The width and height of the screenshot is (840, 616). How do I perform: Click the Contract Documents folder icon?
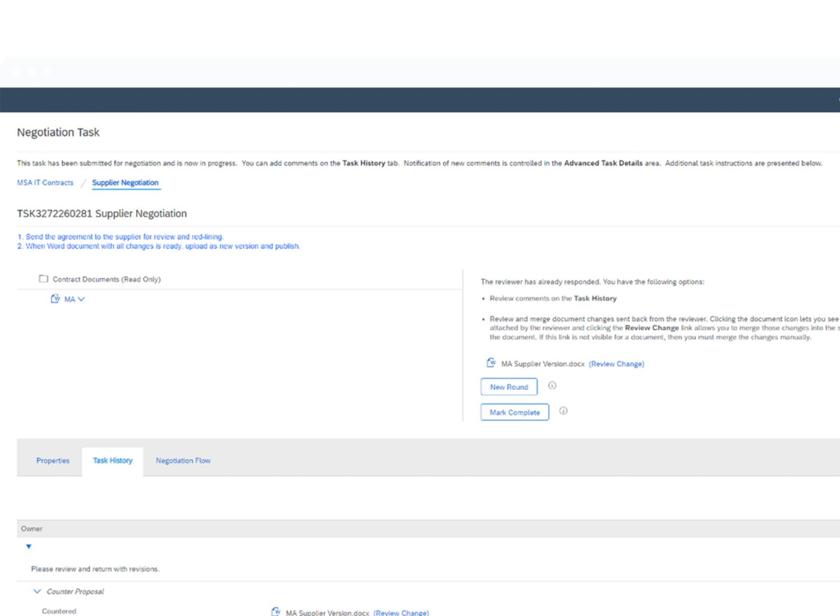point(43,279)
